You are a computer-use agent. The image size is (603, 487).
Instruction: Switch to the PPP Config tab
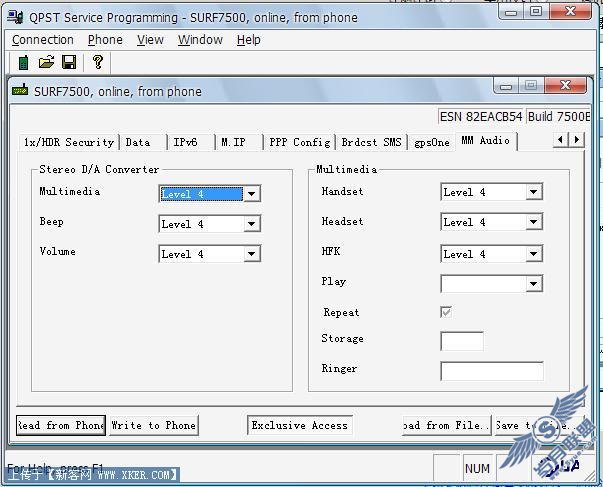point(300,142)
